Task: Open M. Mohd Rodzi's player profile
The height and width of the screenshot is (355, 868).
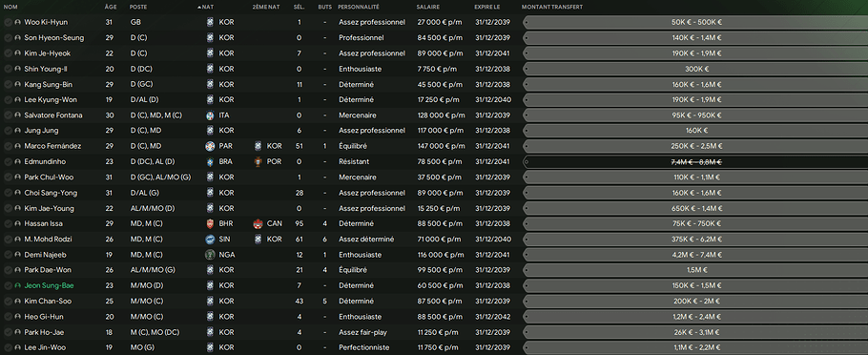Action: click(48, 240)
